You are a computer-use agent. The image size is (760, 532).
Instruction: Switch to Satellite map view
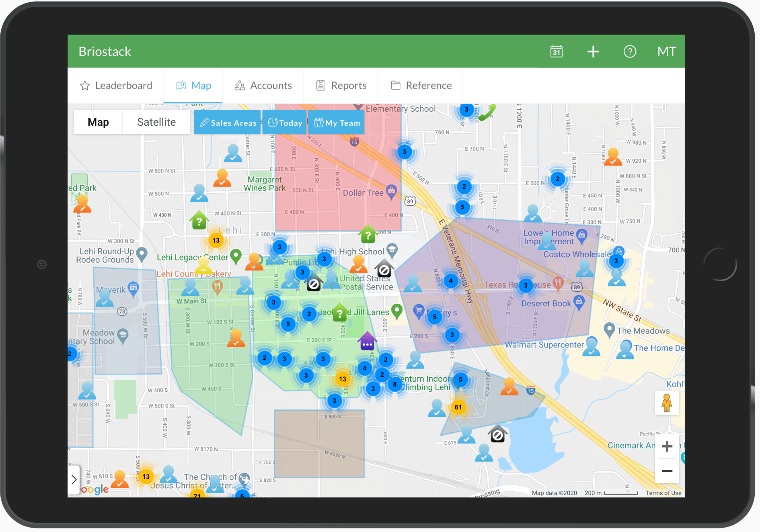(x=156, y=122)
